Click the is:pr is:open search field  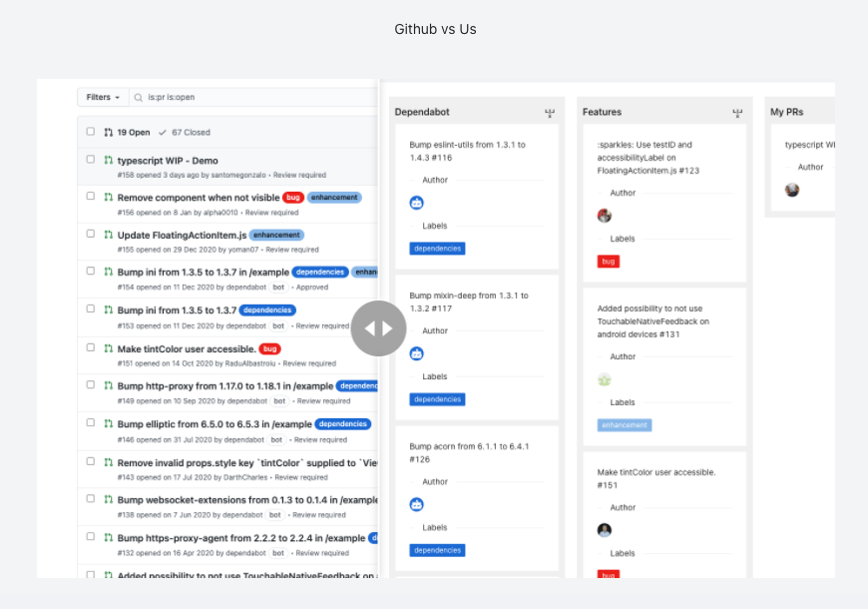click(x=254, y=97)
